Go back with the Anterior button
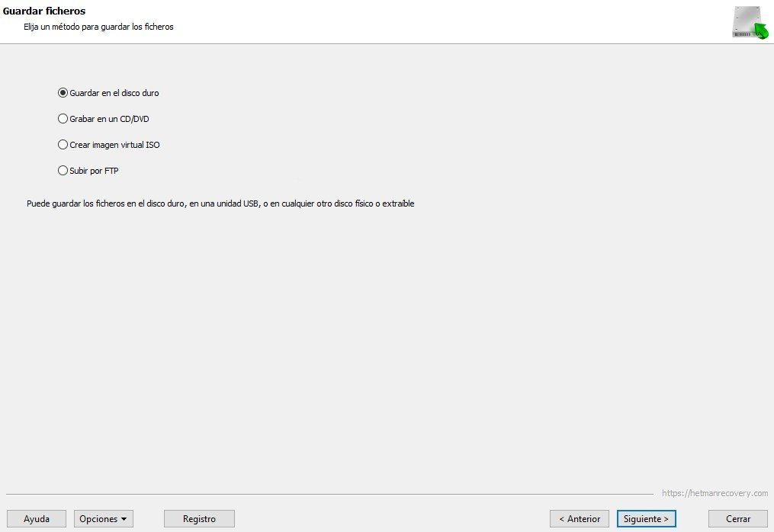Image resolution: width=774 pixels, height=532 pixels. pos(580,519)
